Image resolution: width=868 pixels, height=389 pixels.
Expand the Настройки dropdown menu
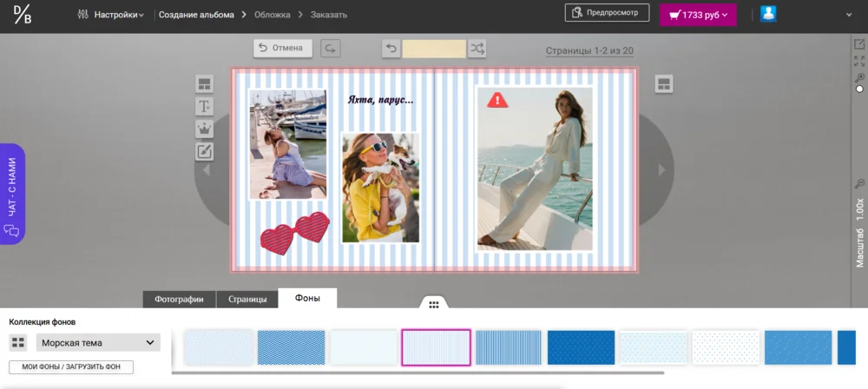coord(110,14)
